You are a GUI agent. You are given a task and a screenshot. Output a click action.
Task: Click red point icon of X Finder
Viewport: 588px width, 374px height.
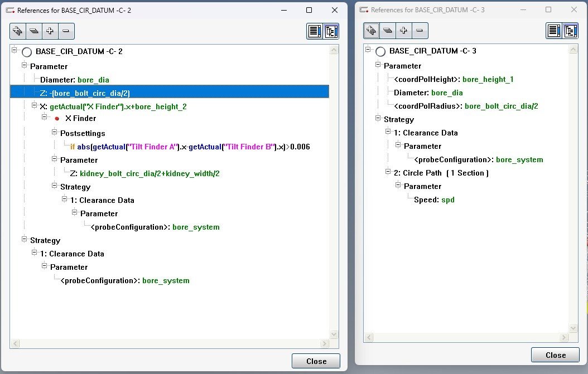coord(57,119)
